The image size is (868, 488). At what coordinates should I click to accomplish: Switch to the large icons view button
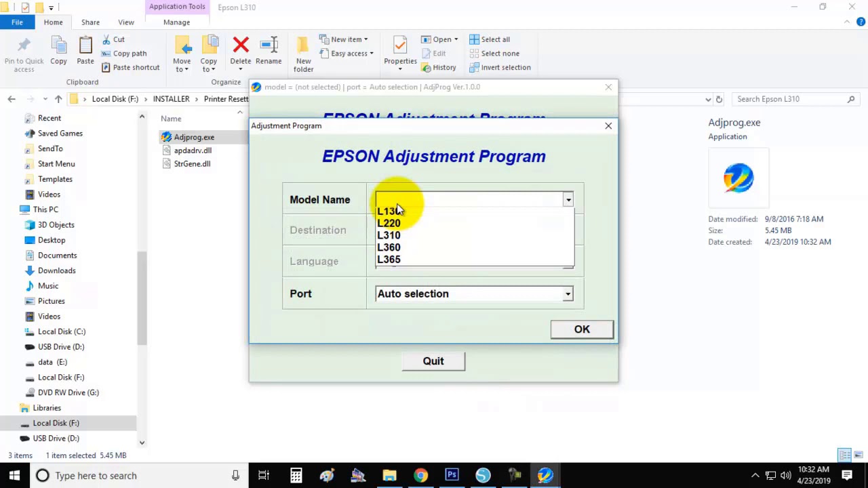(858, 455)
